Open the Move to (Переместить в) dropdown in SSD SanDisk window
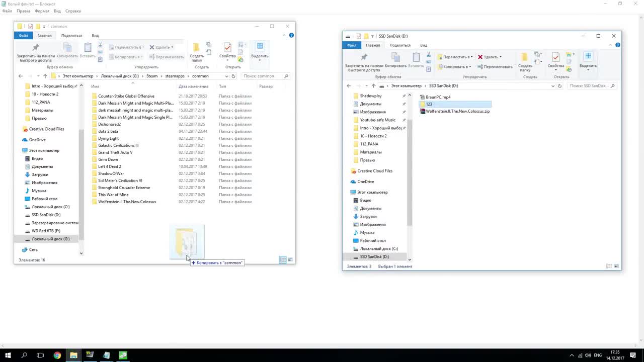Viewport: 644px width, 362px height. (x=455, y=57)
